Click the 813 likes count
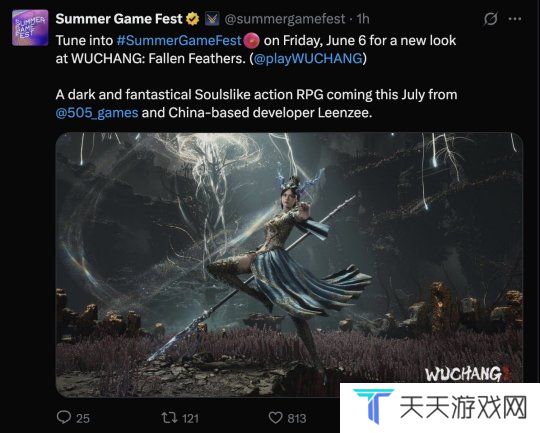 [x=297, y=418]
